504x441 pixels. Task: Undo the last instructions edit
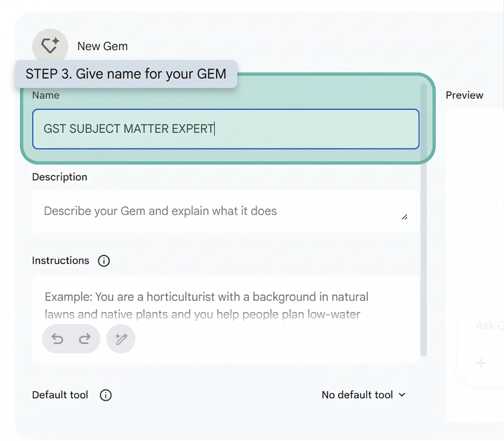pos(57,339)
